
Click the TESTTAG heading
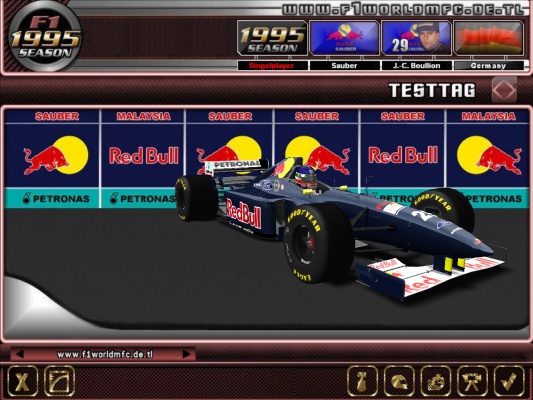click(x=432, y=90)
